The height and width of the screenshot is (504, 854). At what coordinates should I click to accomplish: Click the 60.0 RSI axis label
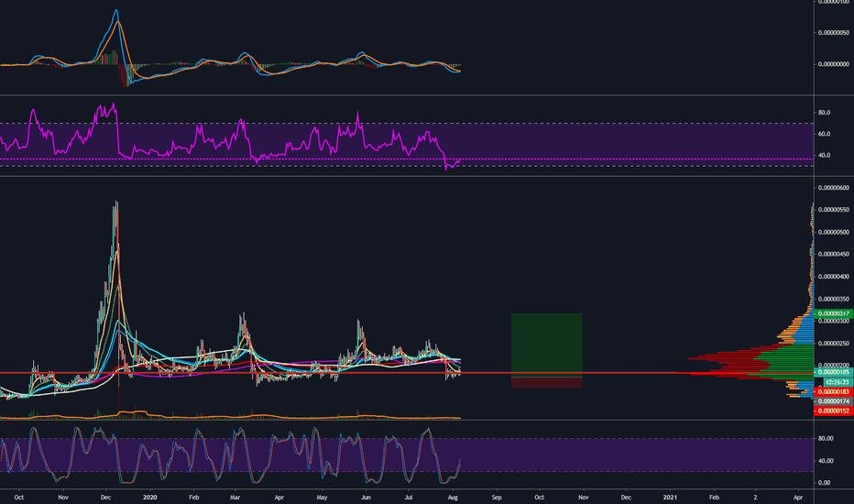pos(824,134)
